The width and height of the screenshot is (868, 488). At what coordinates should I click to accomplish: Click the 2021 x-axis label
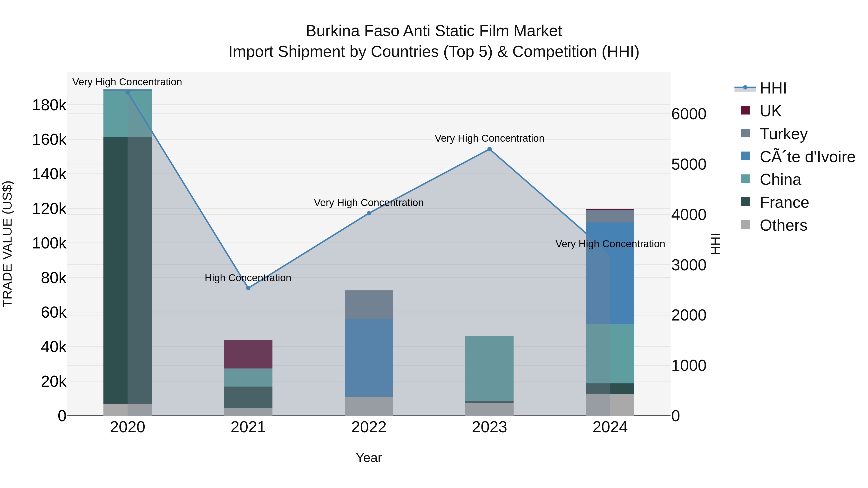click(x=248, y=427)
